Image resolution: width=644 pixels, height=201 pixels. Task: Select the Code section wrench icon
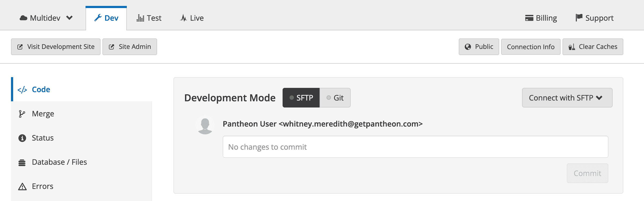click(x=22, y=89)
